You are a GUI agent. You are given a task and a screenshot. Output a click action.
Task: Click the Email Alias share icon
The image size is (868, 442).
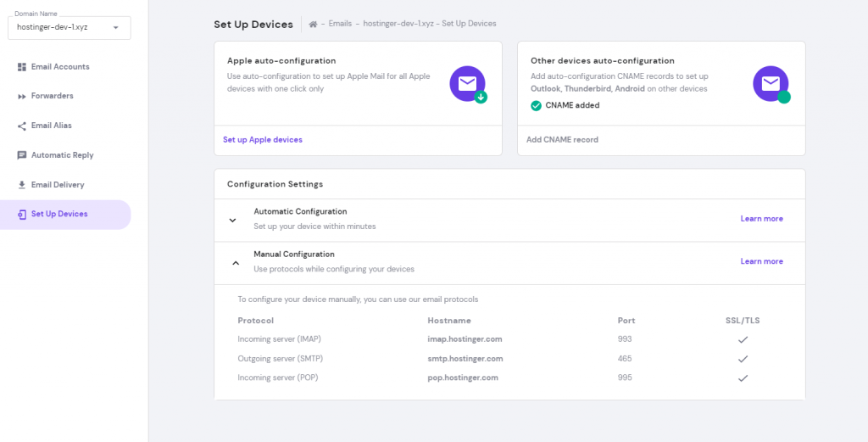(22, 126)
